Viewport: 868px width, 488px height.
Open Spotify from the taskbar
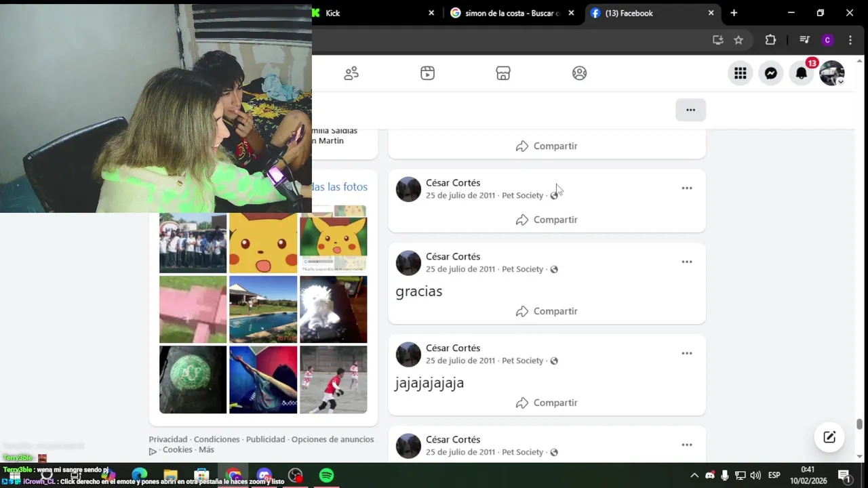326,475
